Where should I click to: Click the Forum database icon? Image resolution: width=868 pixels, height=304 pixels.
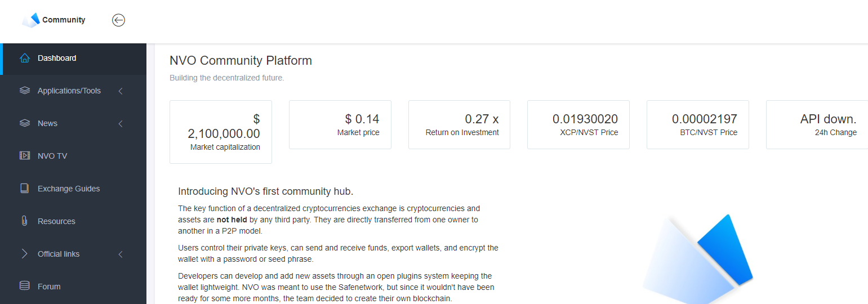[x=24, y=287]
